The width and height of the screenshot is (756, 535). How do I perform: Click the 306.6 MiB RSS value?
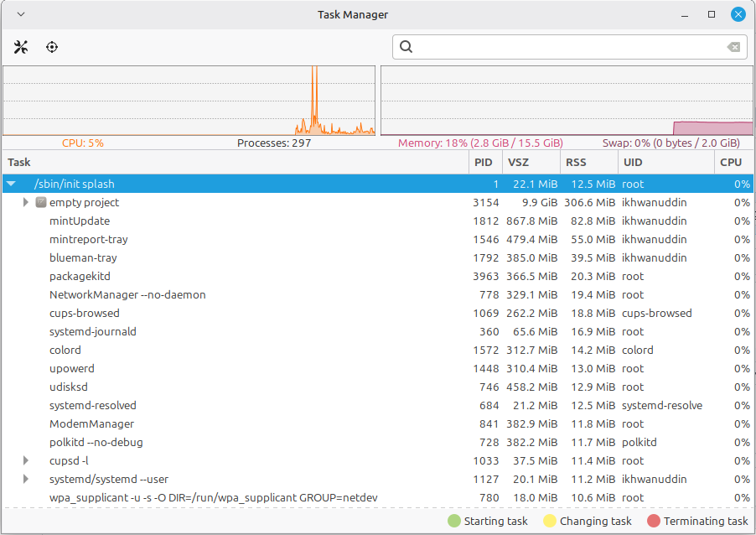coord(590,203)
